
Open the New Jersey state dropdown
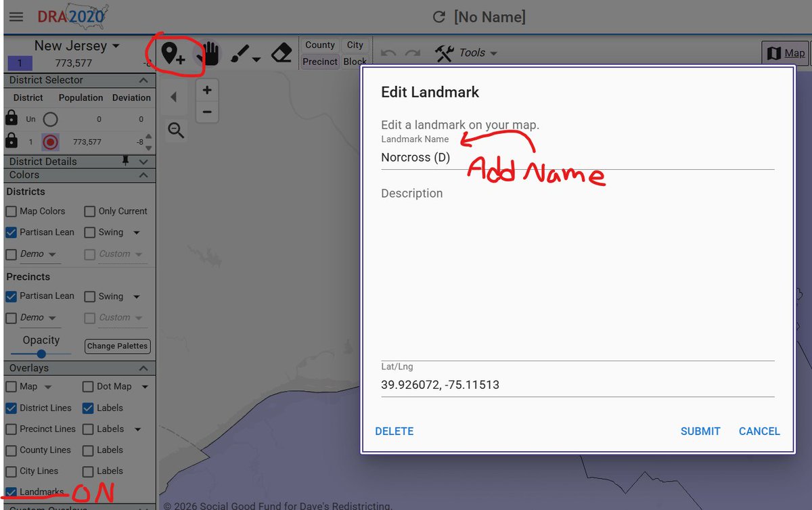point(77,46)
